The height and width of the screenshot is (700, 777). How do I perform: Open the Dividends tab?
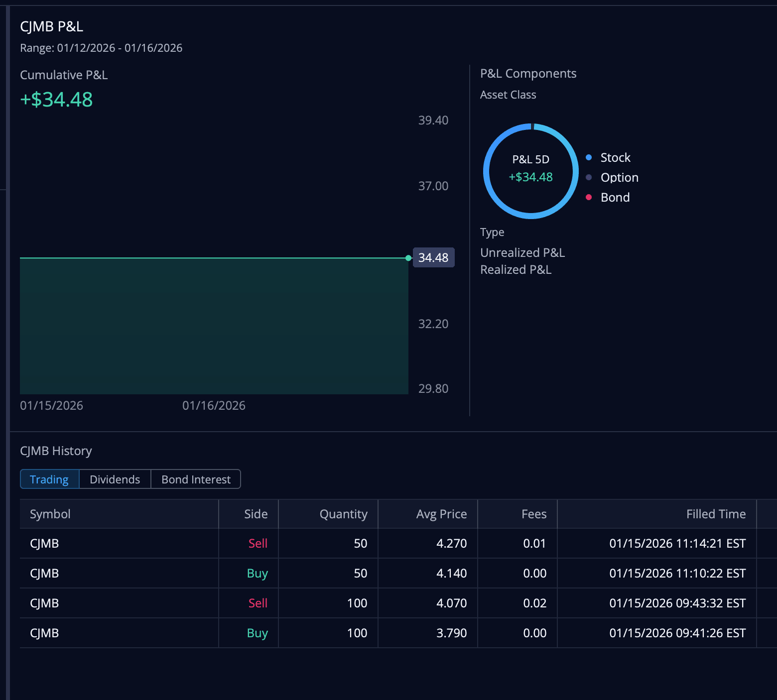[115, 479]
